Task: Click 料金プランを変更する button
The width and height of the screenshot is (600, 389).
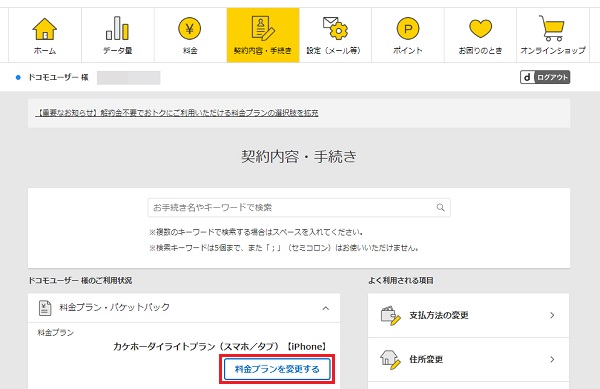Action: [x=277, y=369]
